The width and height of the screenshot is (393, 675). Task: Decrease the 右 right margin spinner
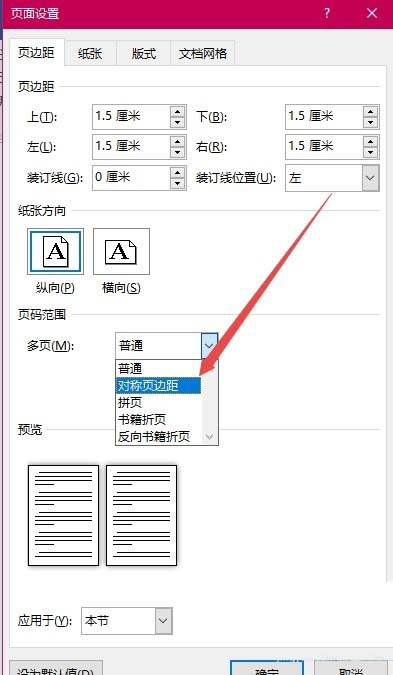click(x=370, y=153)
